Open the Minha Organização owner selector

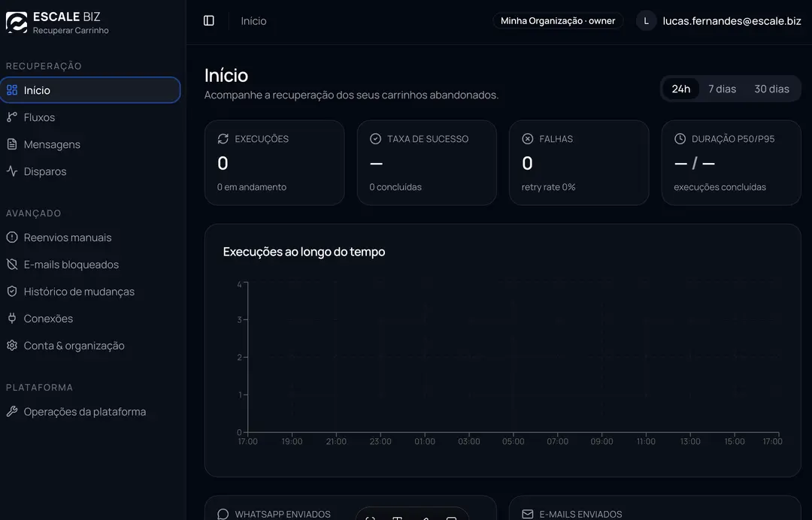558,21
